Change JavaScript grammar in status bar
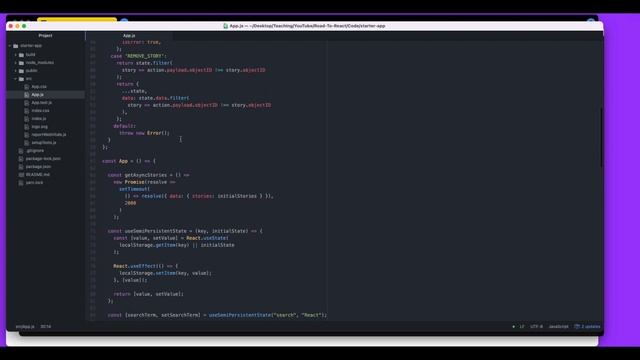The width and height of the screenshot is (640, 360). click(x=558, y=327)
